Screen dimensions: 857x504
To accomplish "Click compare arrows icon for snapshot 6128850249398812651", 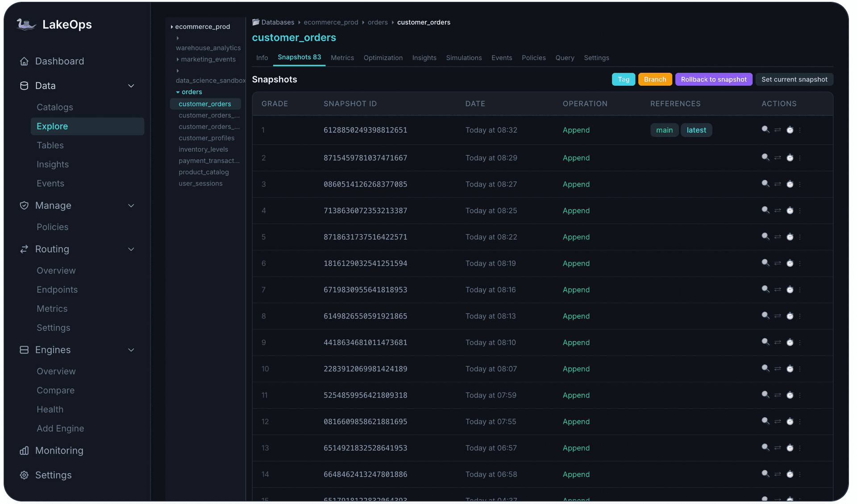I will [x=778, y=130].
